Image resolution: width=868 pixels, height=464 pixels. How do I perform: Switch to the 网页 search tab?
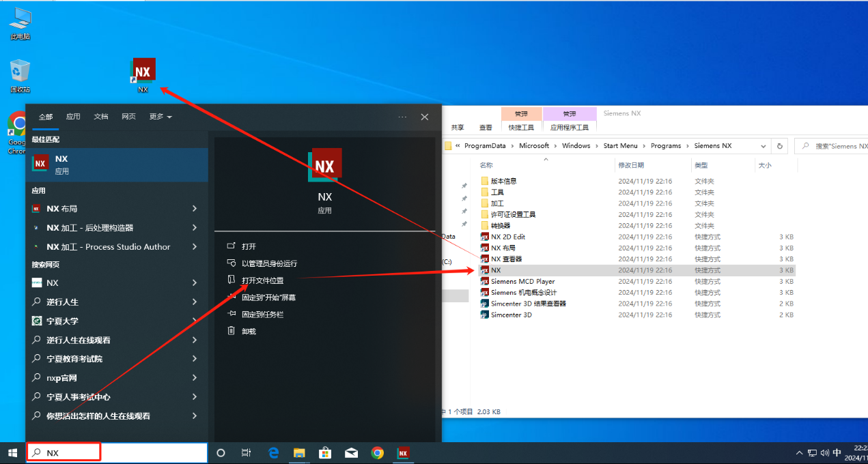(x=128, y=117)
